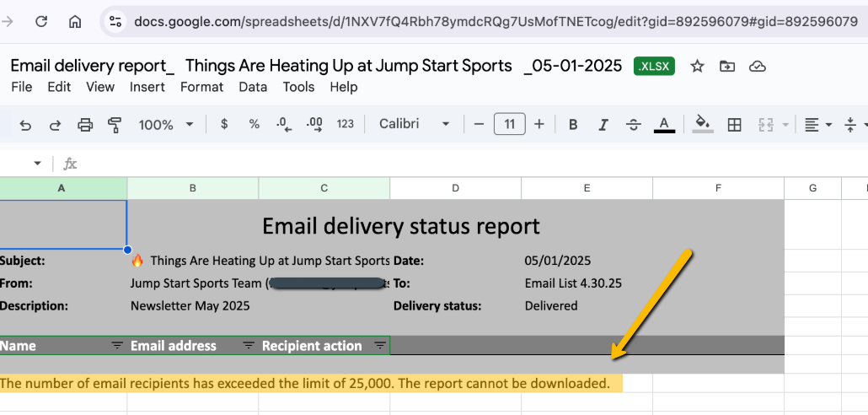This screenshot has height=415, width=868.
Task: Toggle strikethrough formatting
Action: click(634, 125)
